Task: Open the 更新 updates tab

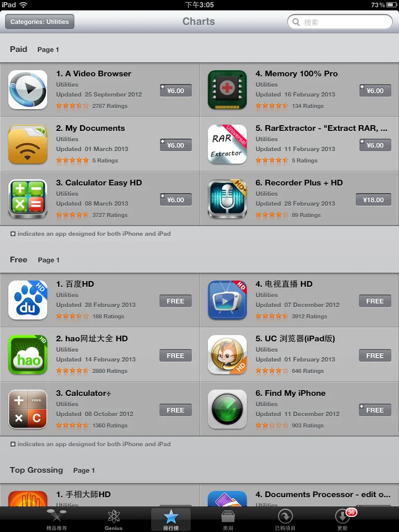Action: (342, 520)
